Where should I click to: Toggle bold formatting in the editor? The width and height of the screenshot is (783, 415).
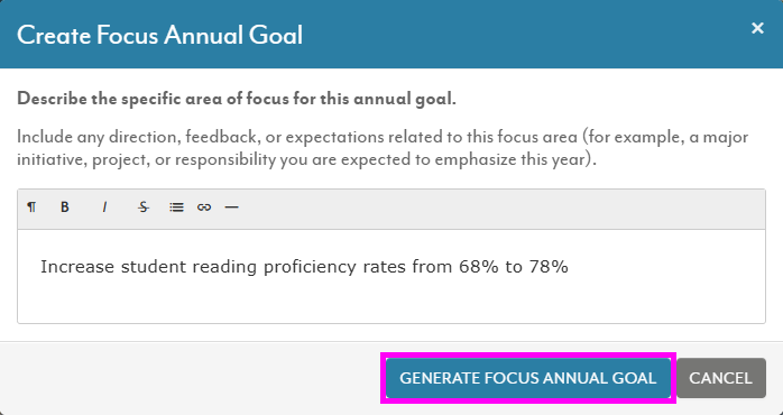(x=64, y=207)
